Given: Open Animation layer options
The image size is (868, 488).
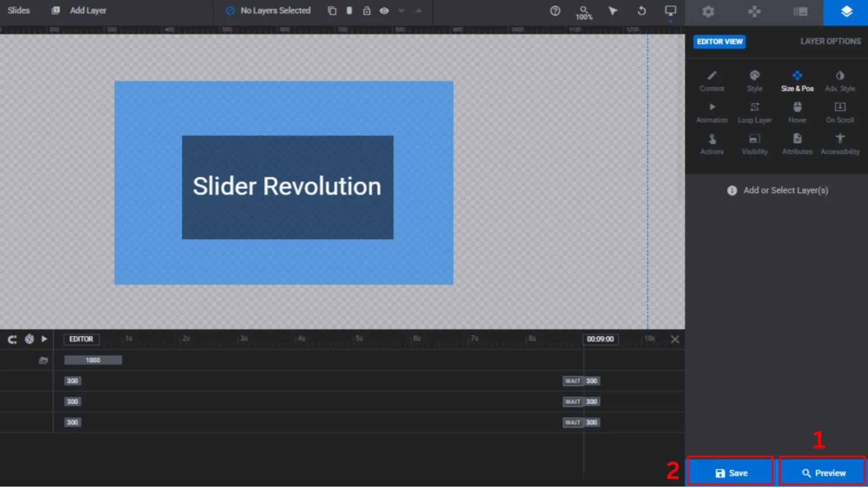Looking at the screenshot, I should 712,113.
